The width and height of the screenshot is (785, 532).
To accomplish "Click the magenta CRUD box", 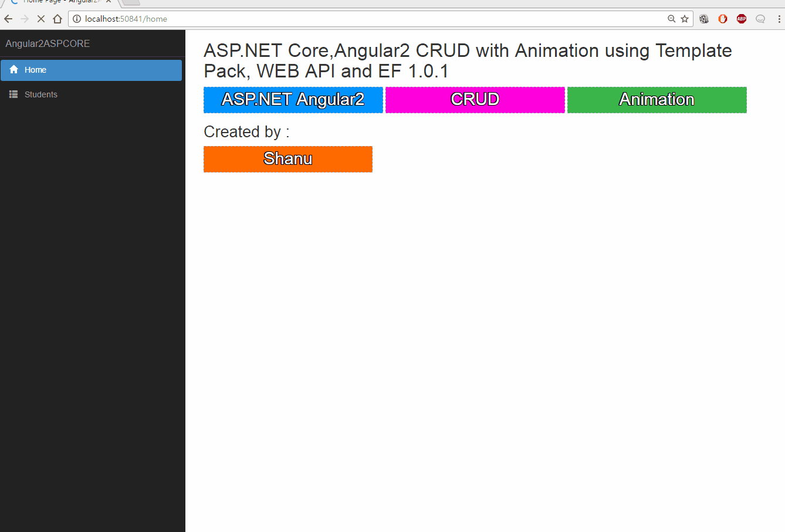I will [475, 100].
